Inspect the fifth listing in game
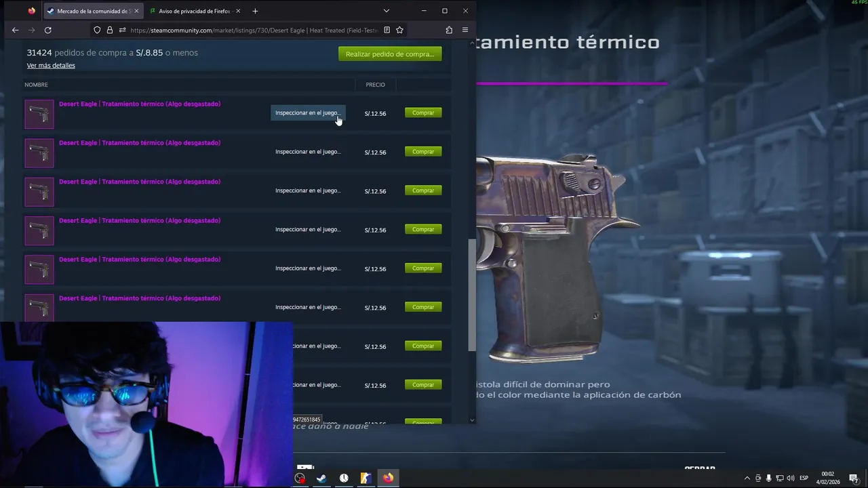This screenshot has width=868, height=488. tap(308, 268)
